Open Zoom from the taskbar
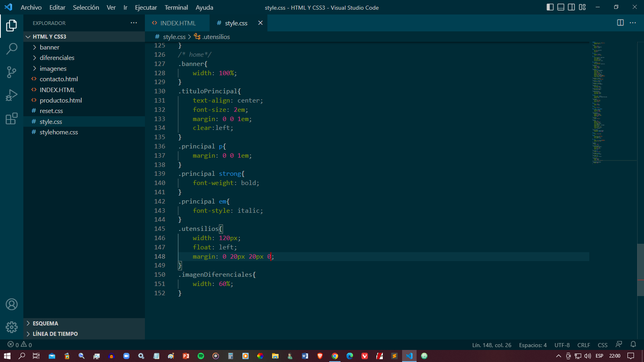This screenshot has width=644, height=362. point(126,356)
